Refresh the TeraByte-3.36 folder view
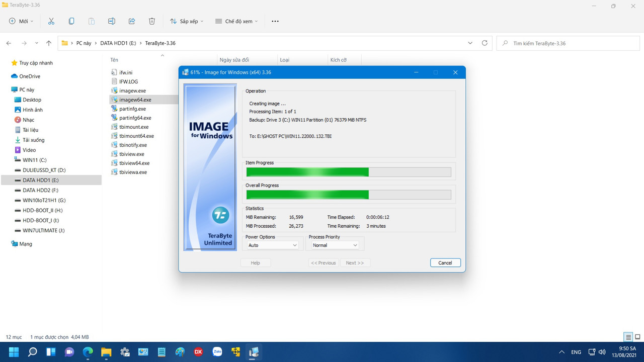This screenshot has height=362, width=644. pos(485,43)
